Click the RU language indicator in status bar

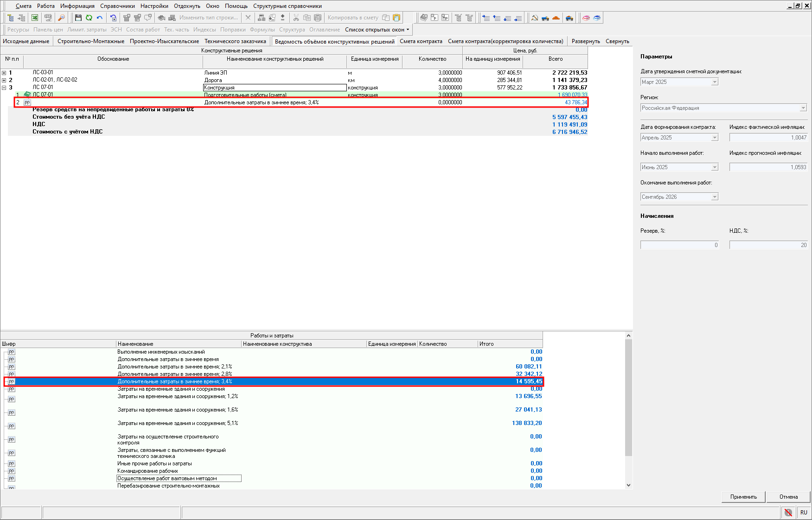tap(804, 513)
